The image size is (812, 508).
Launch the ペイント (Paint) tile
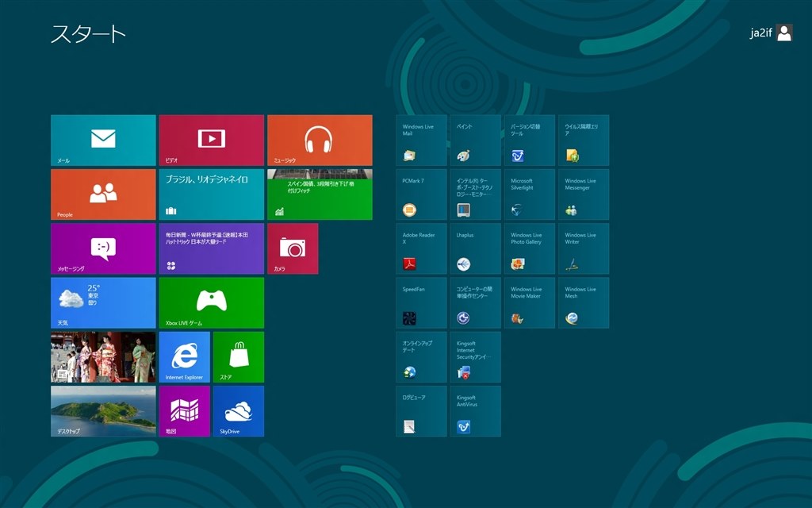(x=476, y=140)
